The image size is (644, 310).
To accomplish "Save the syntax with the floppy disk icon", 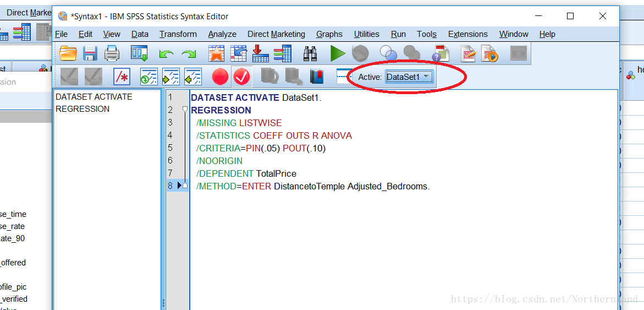I will tap(90, 53).
